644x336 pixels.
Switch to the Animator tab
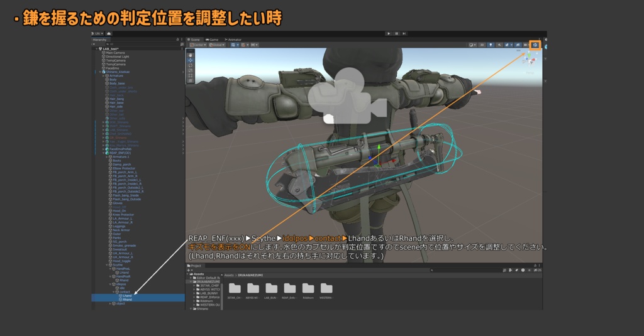tap(233, 40)
